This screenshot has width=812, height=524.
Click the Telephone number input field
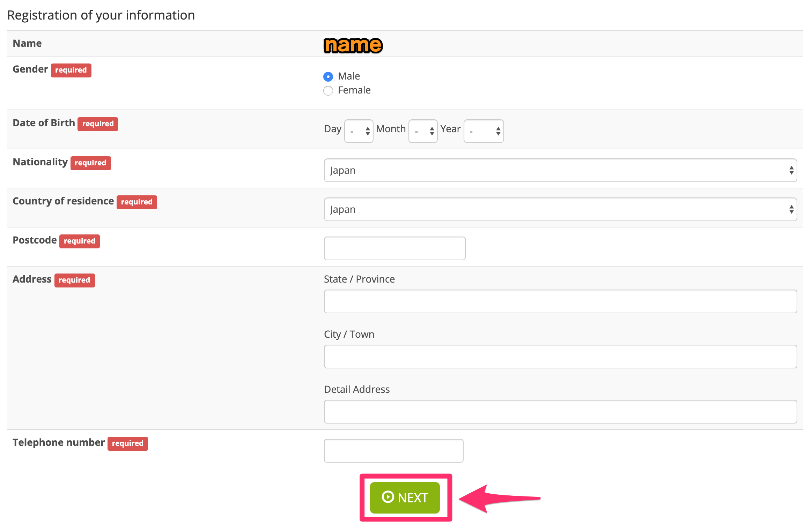click(x=393, y=451)
